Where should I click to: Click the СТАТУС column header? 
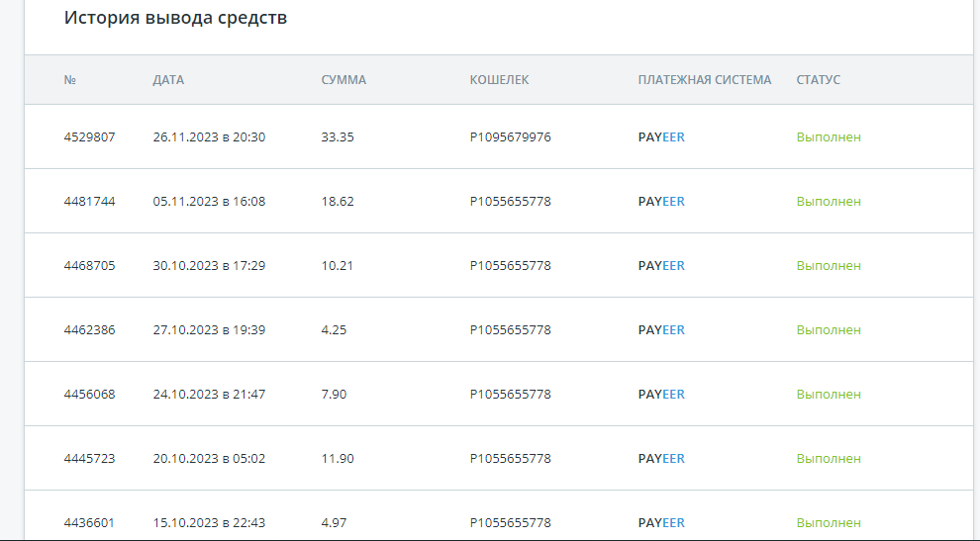818,80
